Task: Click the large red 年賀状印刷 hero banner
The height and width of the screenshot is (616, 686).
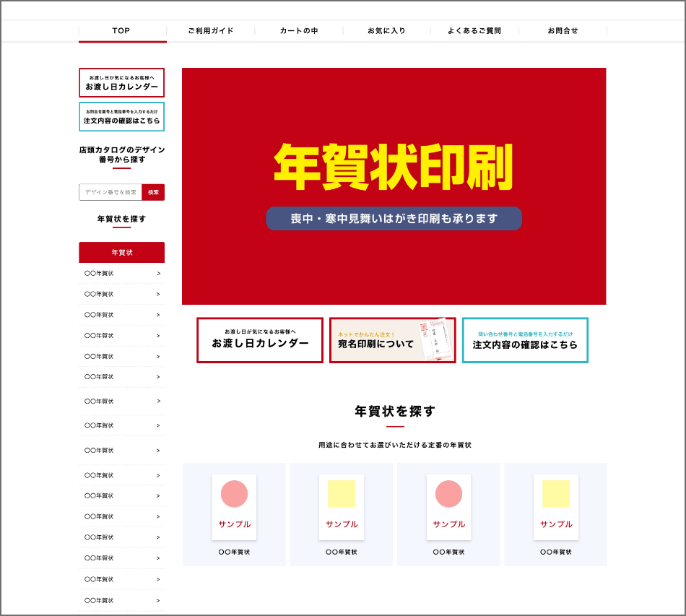Action: (394, 186)
